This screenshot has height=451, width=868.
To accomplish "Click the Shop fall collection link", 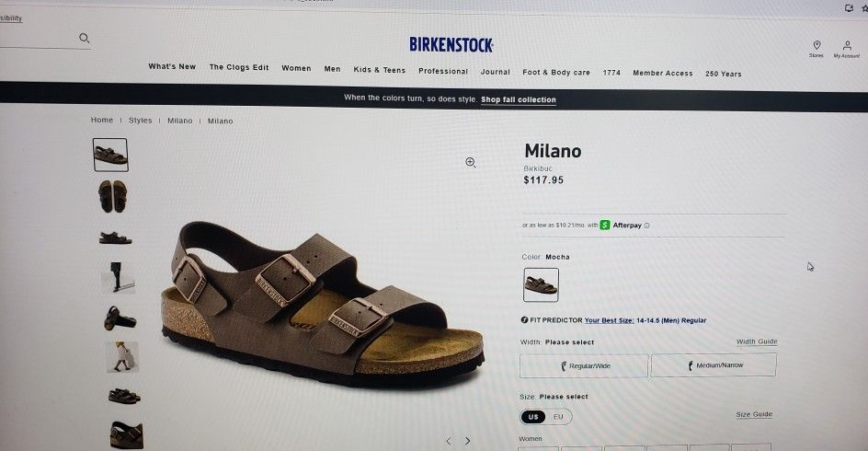I will (x=519, y=99).
